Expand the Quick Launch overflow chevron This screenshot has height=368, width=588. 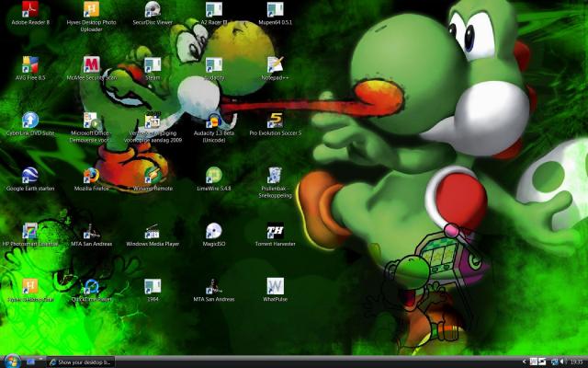pyautogui.click(x=41, y=360)
